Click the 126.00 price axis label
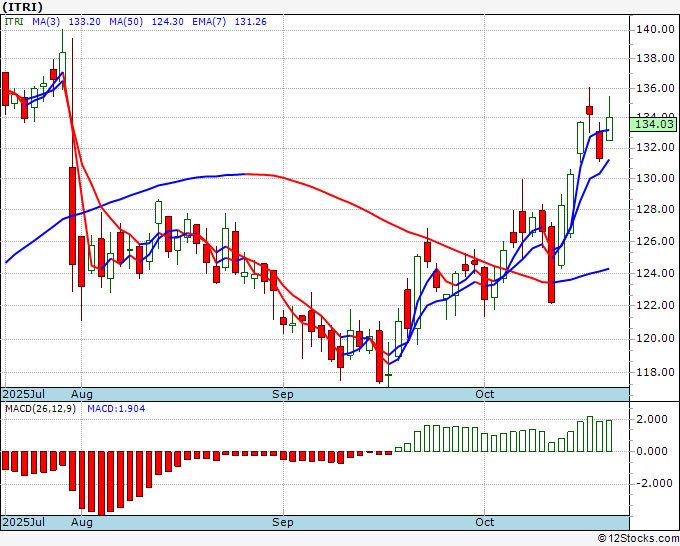The height and width of the screenshot is (546, 680). click(x=655, y=241)
